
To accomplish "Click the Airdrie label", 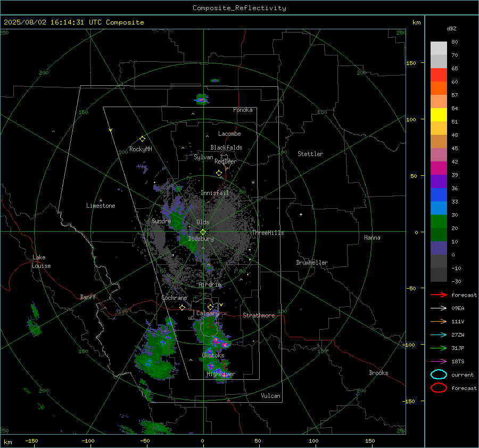I will [x=210, y=284].
